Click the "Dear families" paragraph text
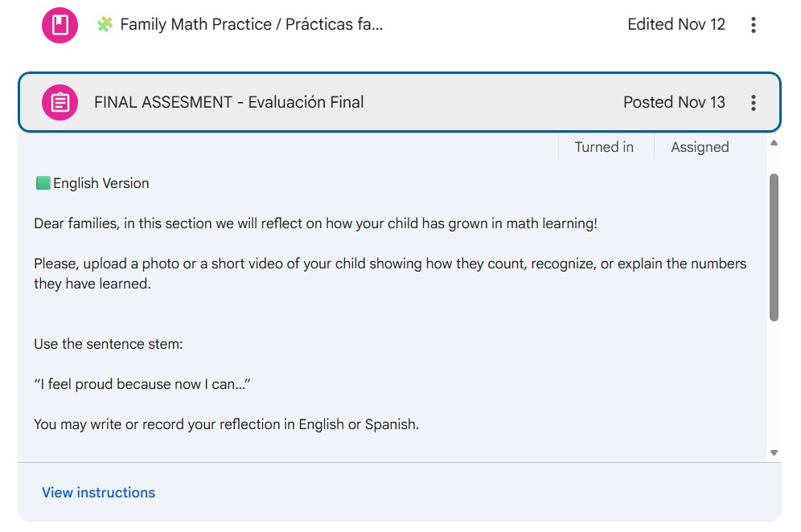Viewport: 801px width, 532px height. point(315,223)
